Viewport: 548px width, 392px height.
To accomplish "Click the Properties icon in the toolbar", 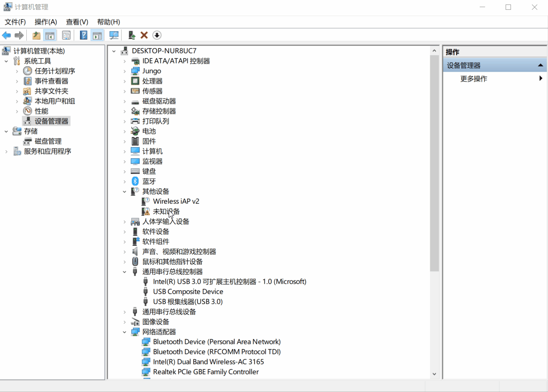I will (x=66, y=35).
